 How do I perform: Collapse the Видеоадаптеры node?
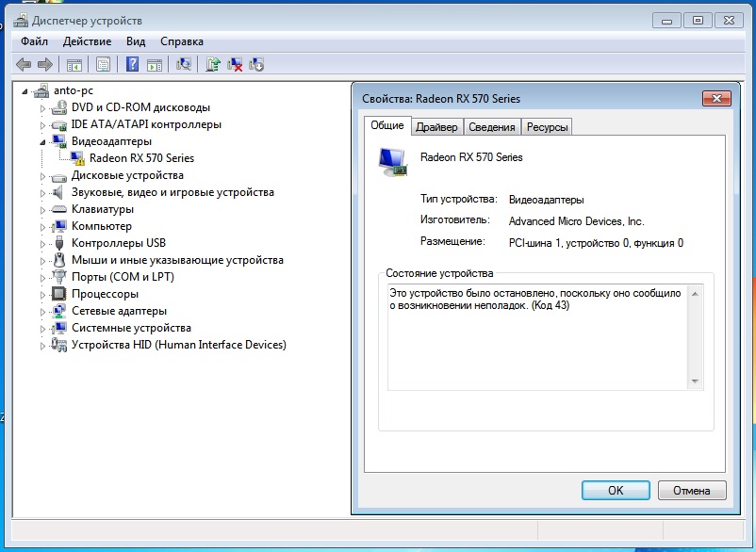pyautogui.click(x=42, y=142)
